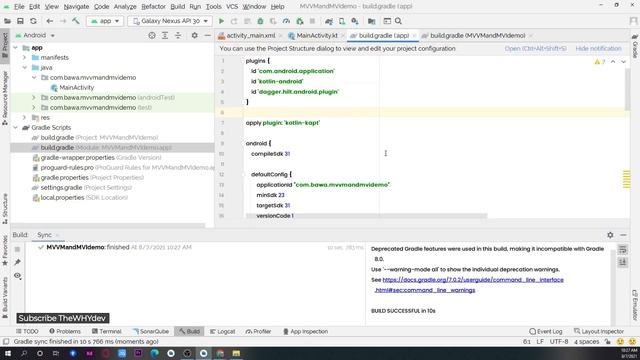Navigate back with the left arrow
Screen dimensions: 640x360
pyautogui.click(x=50, y=21)
